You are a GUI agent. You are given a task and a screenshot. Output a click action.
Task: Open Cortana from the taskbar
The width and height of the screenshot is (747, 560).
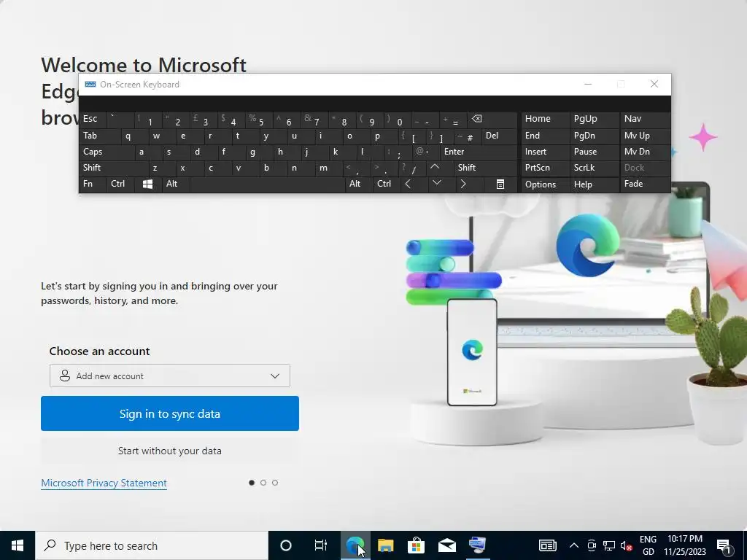[x=285, y=545]
